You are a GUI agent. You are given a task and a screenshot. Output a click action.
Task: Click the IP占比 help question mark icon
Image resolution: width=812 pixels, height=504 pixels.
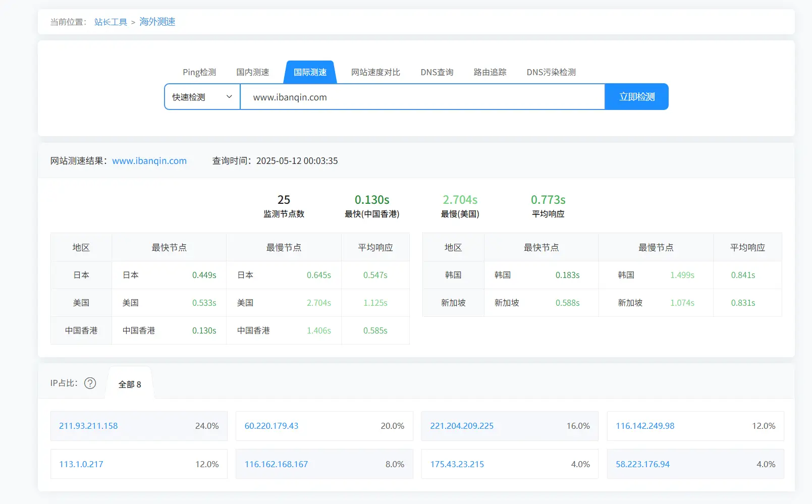click(x=90, y=383)
